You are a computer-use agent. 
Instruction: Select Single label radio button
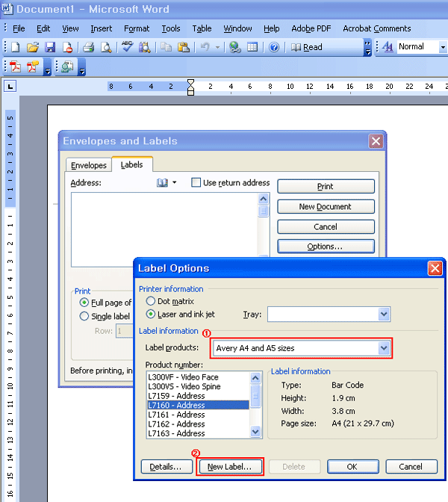click(84, 316)
